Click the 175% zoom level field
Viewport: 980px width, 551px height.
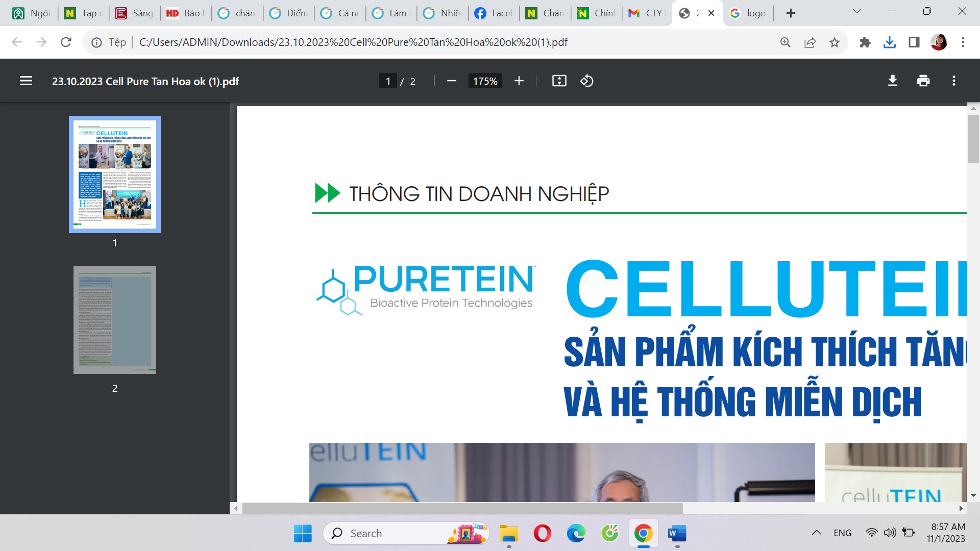[x=485, y=81]
